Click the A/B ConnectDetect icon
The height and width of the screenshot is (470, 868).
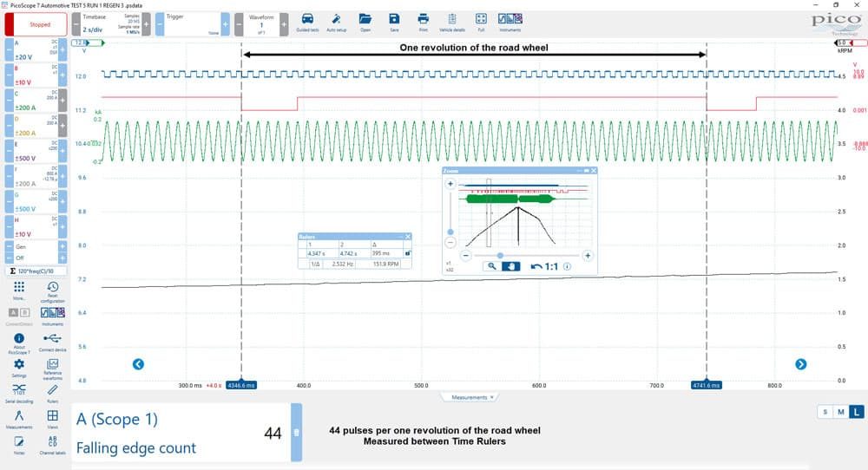tap(19, 317)
